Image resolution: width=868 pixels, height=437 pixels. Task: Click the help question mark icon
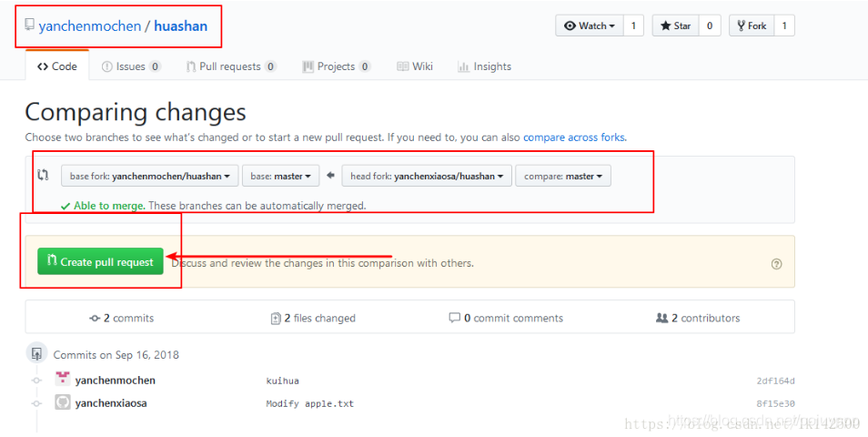777,264
